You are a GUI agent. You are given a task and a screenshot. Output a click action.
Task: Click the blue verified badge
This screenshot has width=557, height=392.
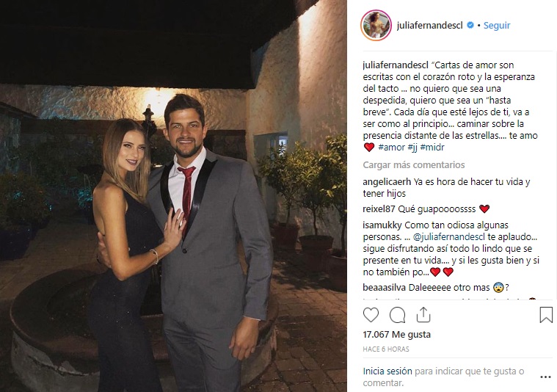(470, 25)
